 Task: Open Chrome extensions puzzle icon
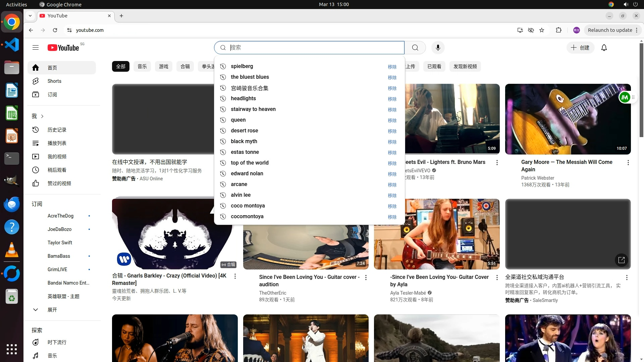[x=558, y=30]
